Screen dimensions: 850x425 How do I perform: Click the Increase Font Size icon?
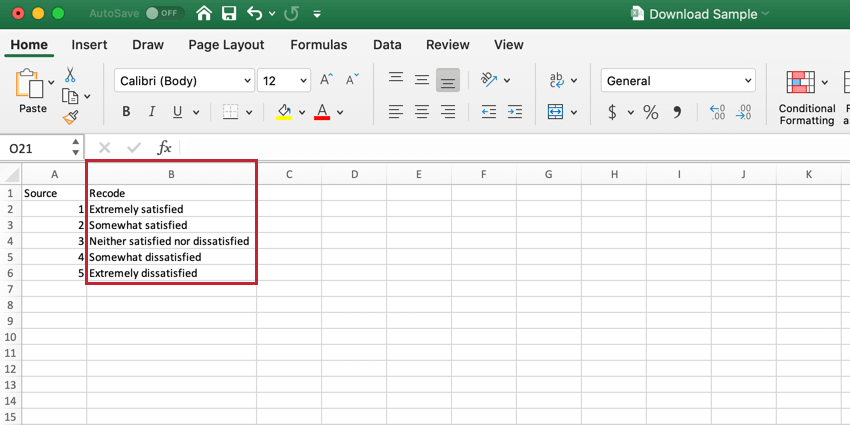click(x=326, y=80)
